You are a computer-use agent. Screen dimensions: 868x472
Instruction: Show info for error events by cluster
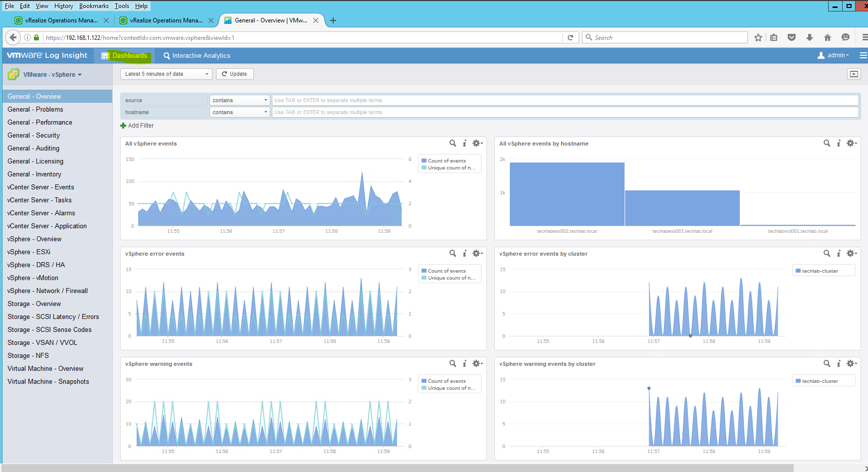[x=839, y=253]
